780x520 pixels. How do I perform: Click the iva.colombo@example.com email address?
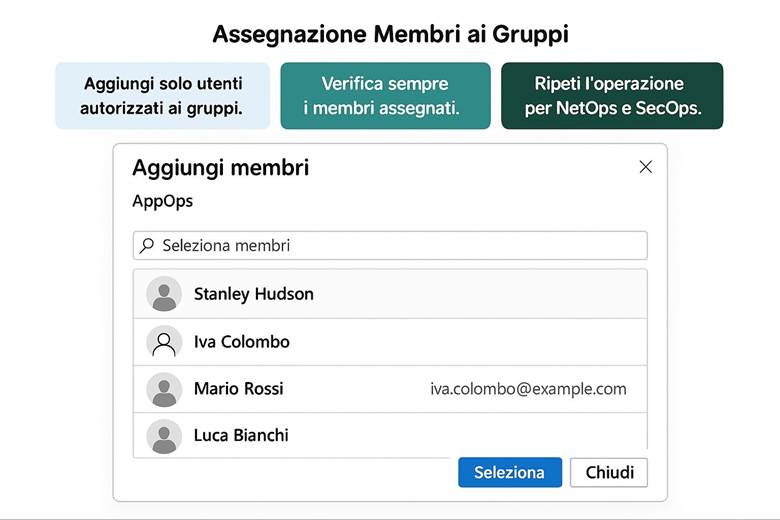(528, 389)
